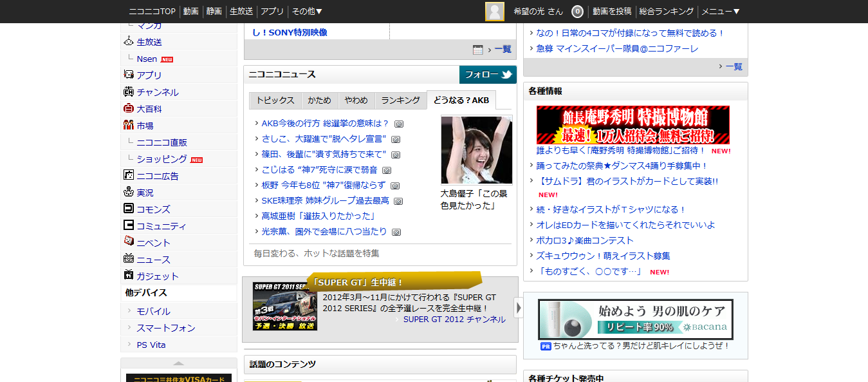Viewport: 868px width, 382px height.
Task: Click 希望の光 さん username
Action: coord(538,12)
